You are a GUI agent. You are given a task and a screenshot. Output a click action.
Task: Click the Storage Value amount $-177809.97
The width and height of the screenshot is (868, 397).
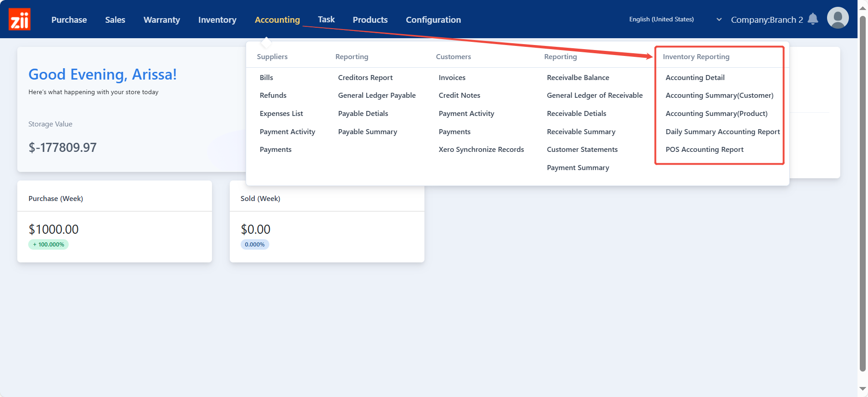(x=63, y=147)
